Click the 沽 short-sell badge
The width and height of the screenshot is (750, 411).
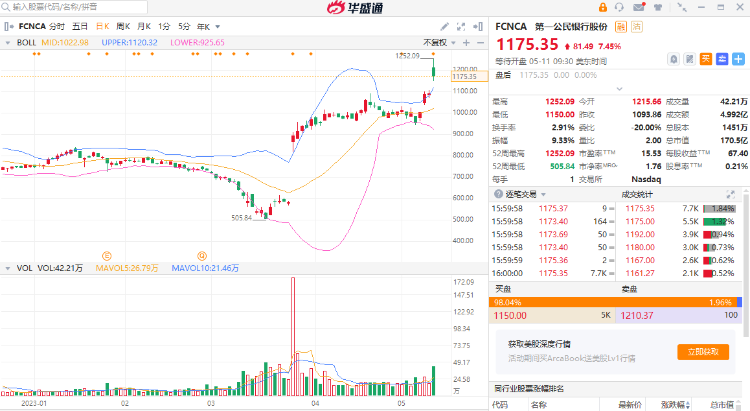(637, 27)
